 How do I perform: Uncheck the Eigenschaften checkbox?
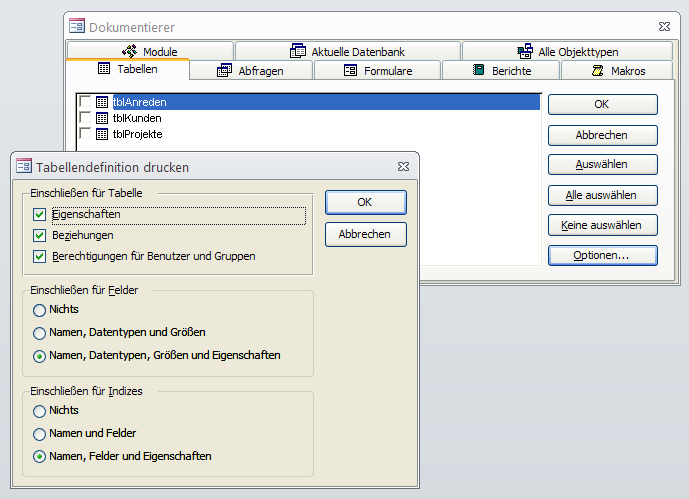tap(40, 215)
